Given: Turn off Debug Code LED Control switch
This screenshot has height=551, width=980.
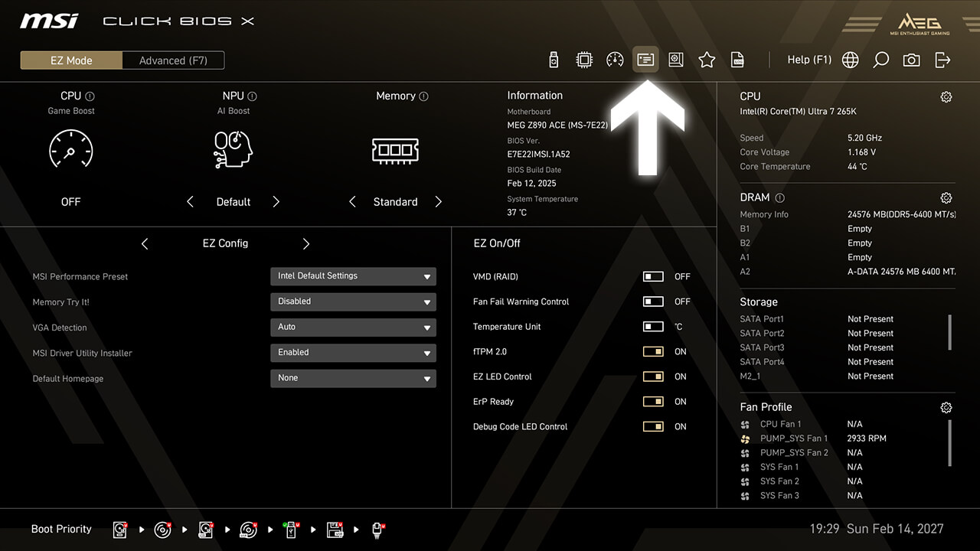Looking at the screenshot, I should [653, 427].
